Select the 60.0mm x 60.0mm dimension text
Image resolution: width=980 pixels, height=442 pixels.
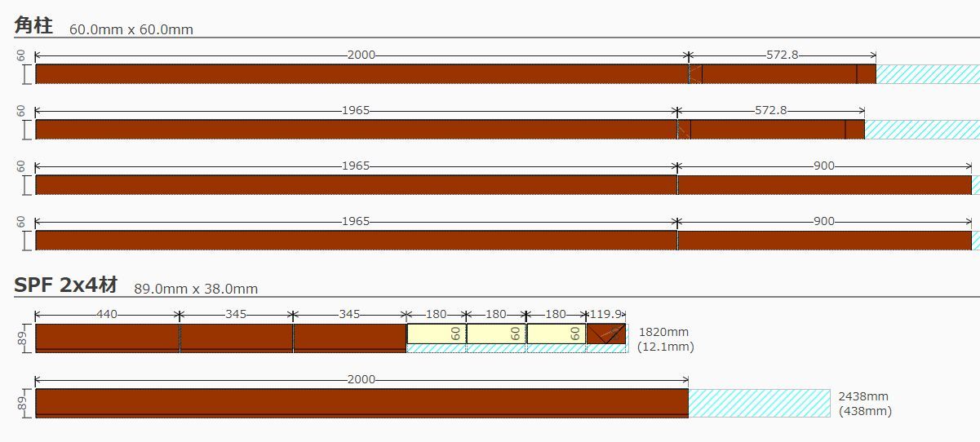(x=131, y=29)
